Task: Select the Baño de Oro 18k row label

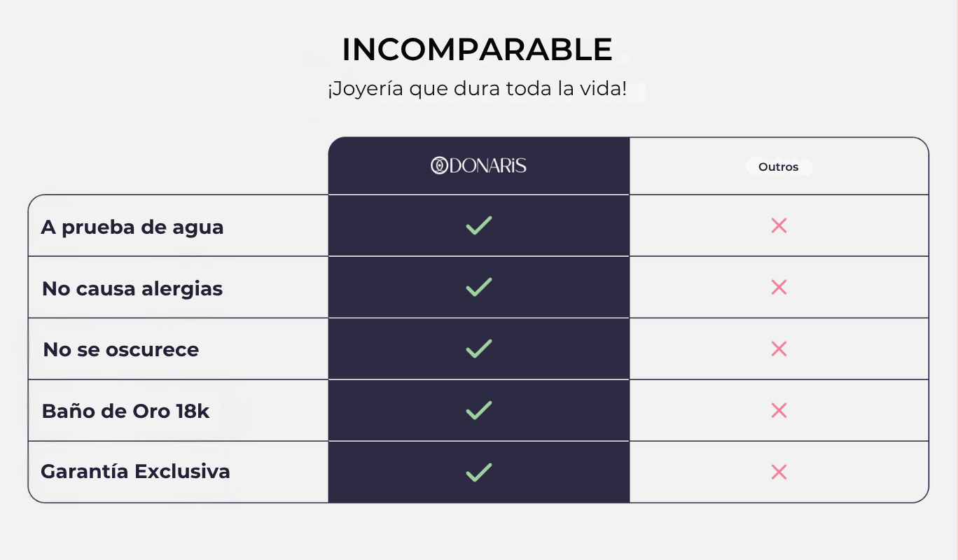Action: [x=126, y=411]
